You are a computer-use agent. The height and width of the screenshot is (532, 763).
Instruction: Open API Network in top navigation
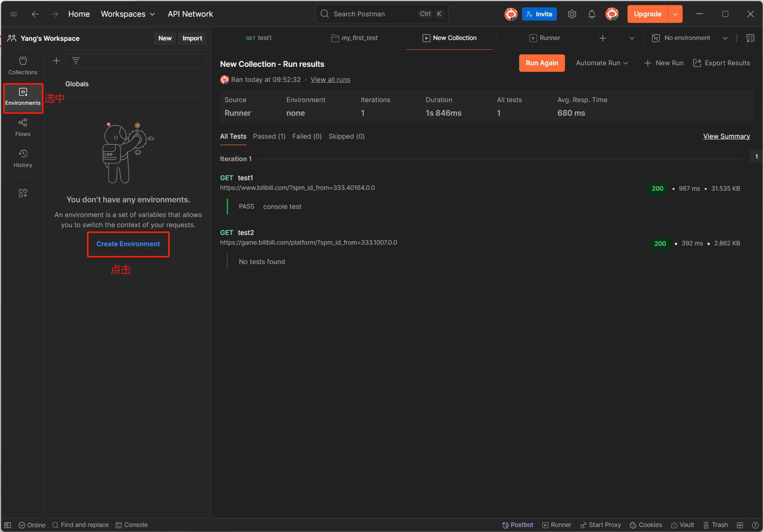click(190, 14)
